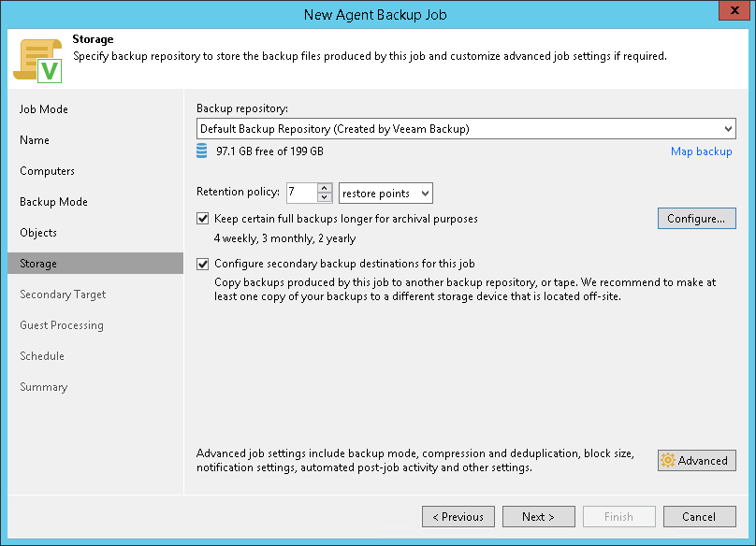Switch to the Backup Mode step
The image size is (756, 546).
click(53, 202)
